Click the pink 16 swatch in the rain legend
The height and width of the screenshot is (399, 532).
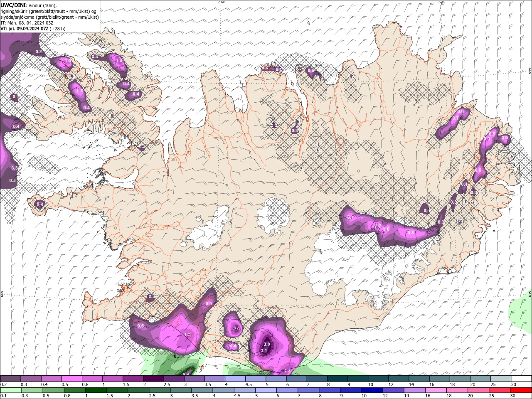coord(436,390)
